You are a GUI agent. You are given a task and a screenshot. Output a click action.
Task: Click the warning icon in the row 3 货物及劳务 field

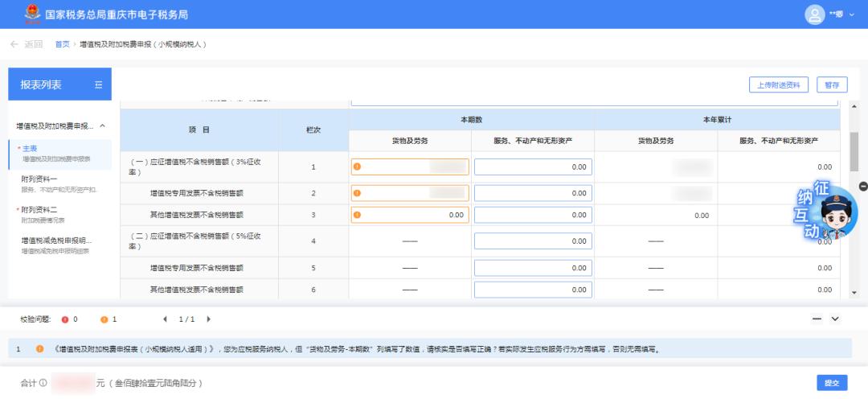[358, 215]
